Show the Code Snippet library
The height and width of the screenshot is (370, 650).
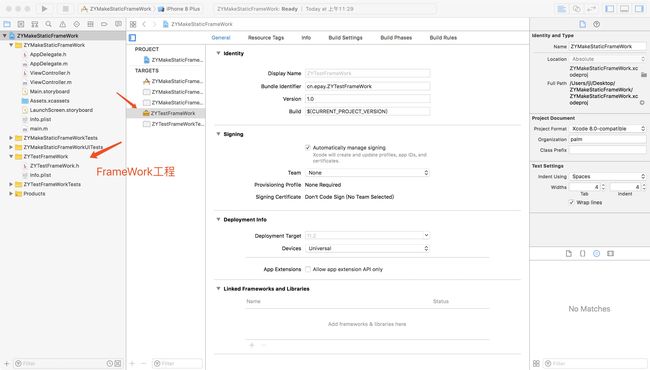(x=582, y=254)
